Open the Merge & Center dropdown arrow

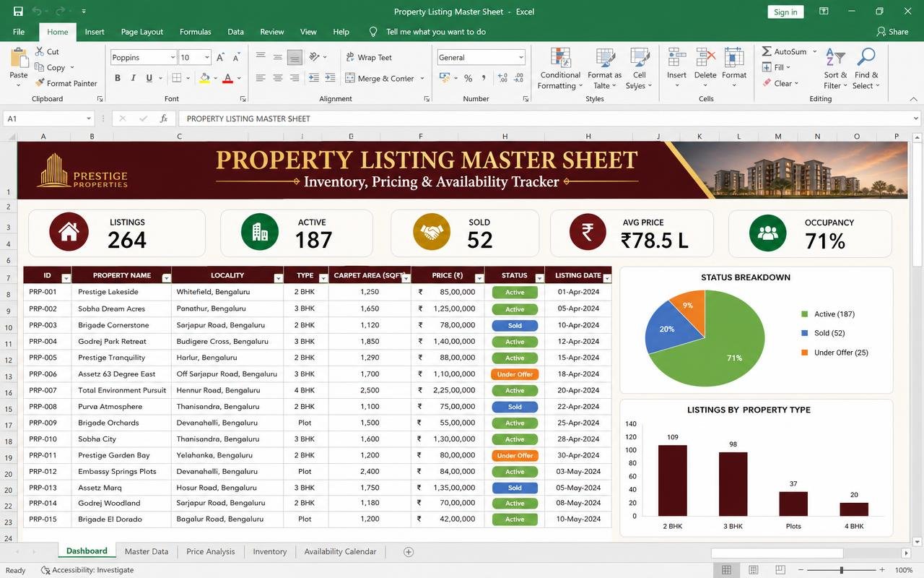422,78
